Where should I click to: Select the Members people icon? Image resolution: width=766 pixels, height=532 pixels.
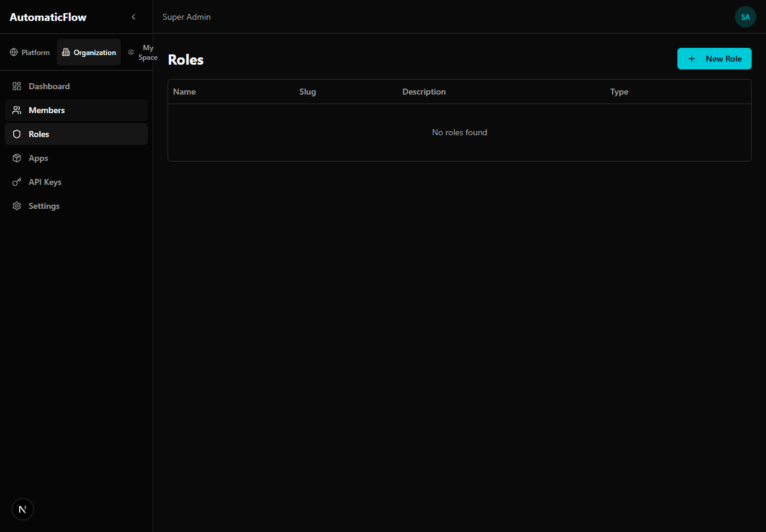17,110
